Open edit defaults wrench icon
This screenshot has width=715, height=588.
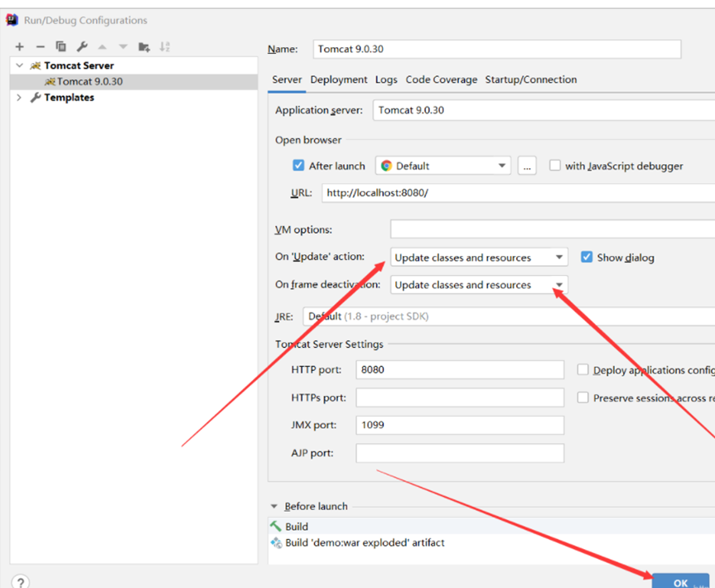tap(82, 46)
